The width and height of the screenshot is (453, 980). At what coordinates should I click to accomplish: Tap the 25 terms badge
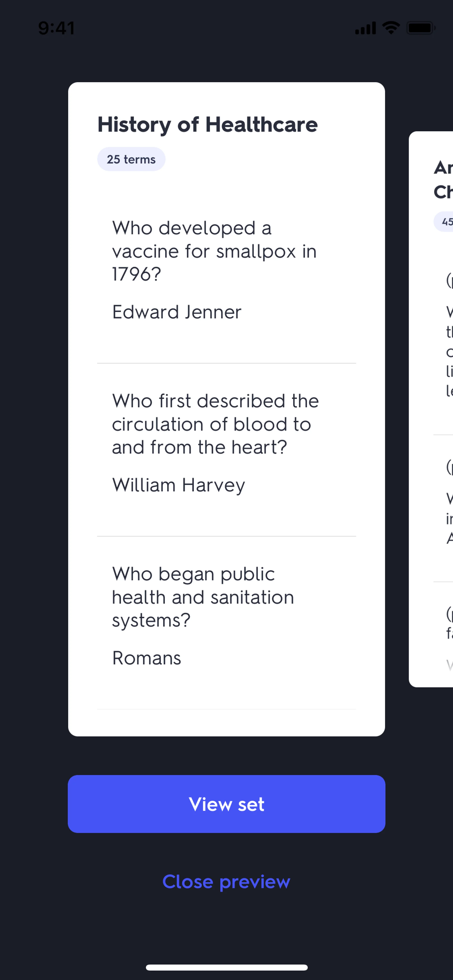[131, 159]
